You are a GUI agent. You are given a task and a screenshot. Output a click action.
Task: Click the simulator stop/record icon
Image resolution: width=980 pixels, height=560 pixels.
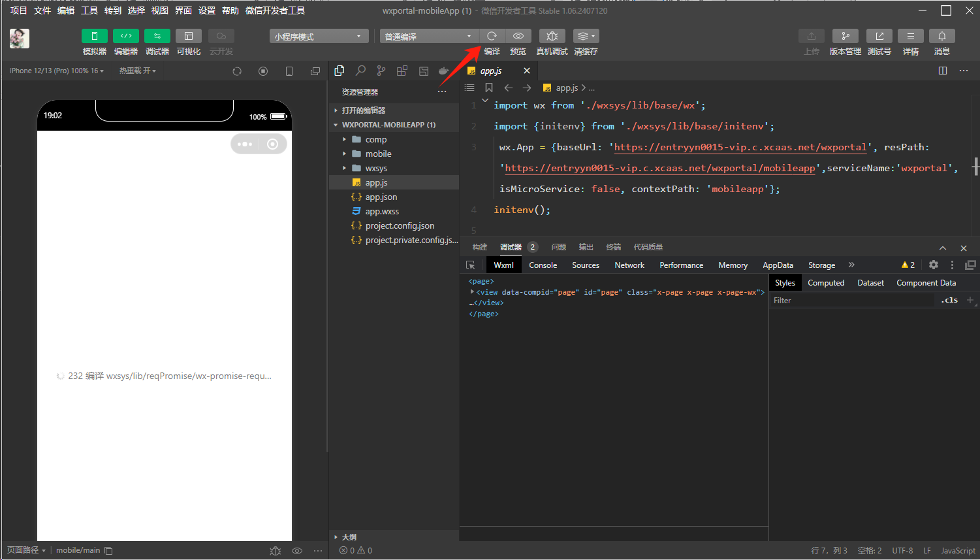(263, 71)
